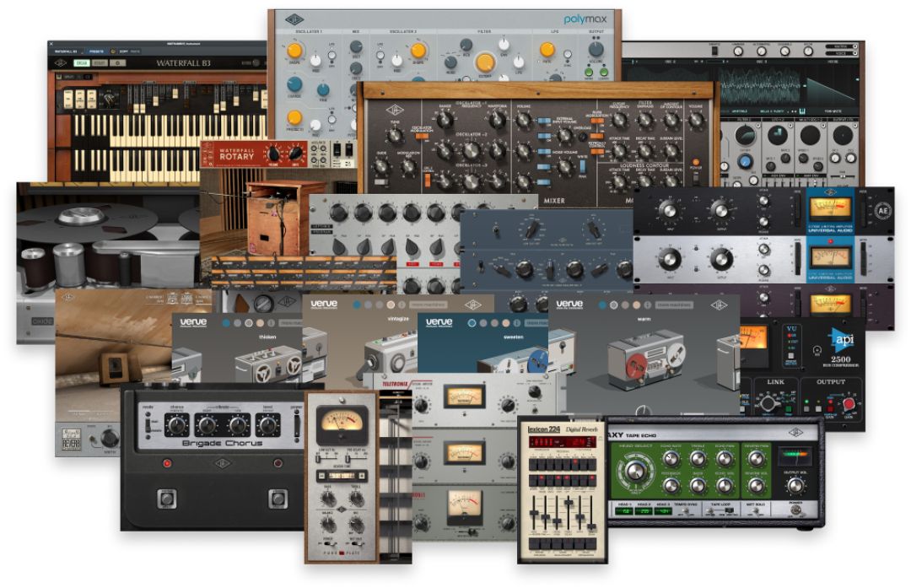
Task: Flip the mode switch on Brigade Chorus
Action: [148, 424]
